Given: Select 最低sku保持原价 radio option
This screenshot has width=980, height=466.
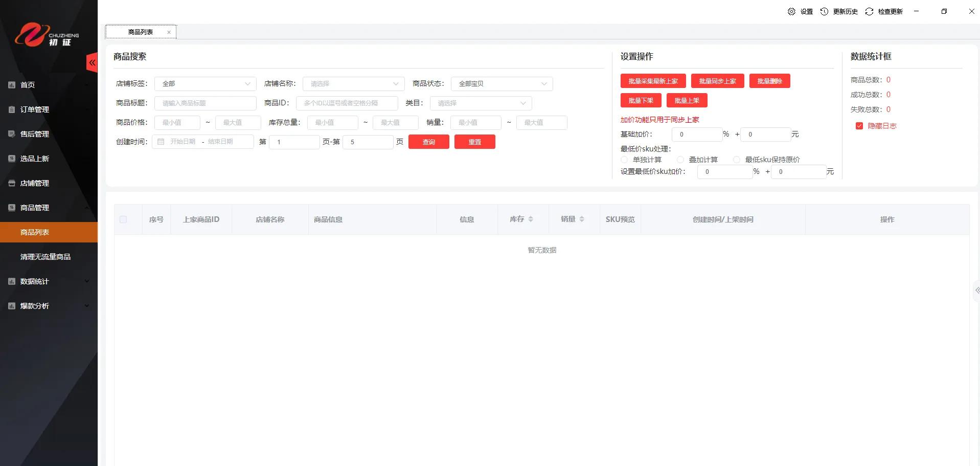Looking at the screenshot, I should pyautogui.click(x=737, y=160).
